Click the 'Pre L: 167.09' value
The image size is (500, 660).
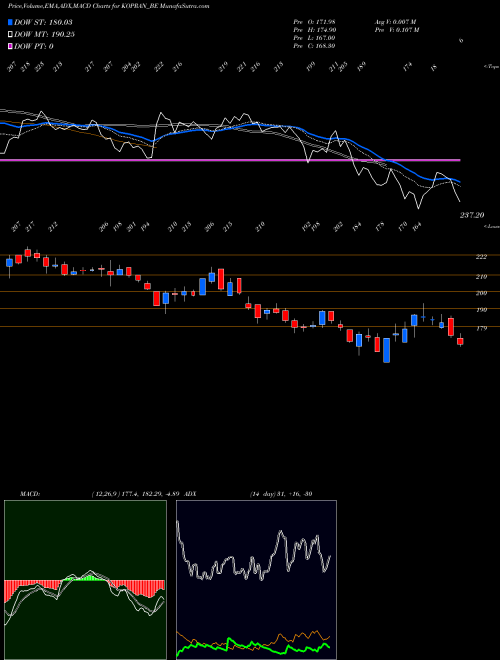(x=314, y=38)
